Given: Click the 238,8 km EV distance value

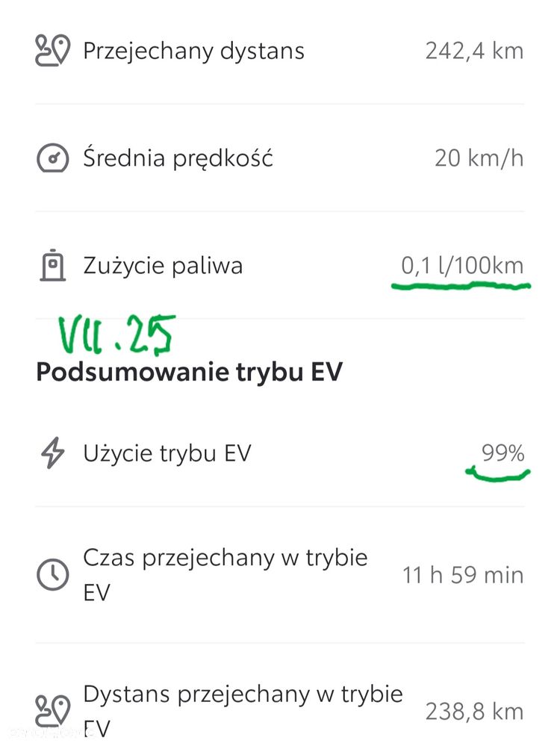Looking at the screenshot, I should pyautogui.click(x=474, y=712).
